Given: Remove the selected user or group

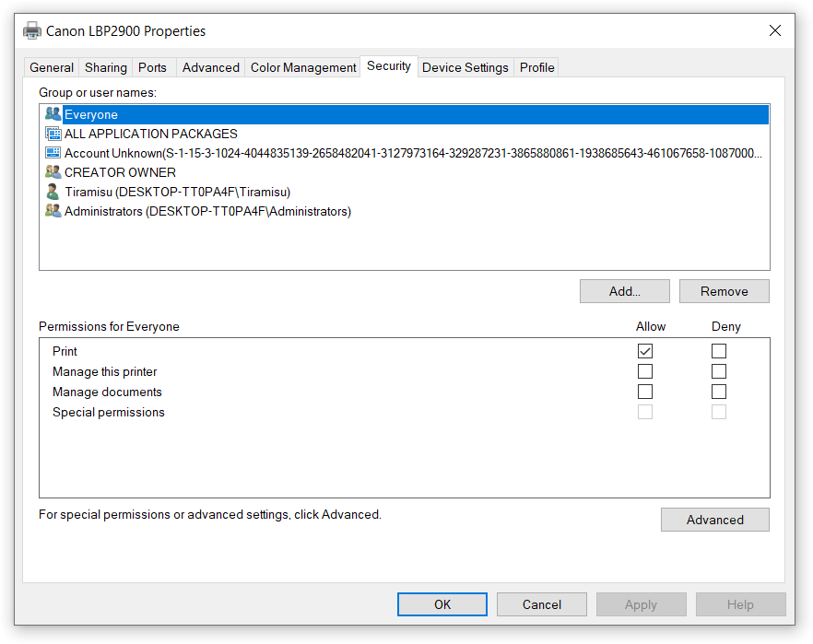Looking at the screenshot, I should click(724, 291).
